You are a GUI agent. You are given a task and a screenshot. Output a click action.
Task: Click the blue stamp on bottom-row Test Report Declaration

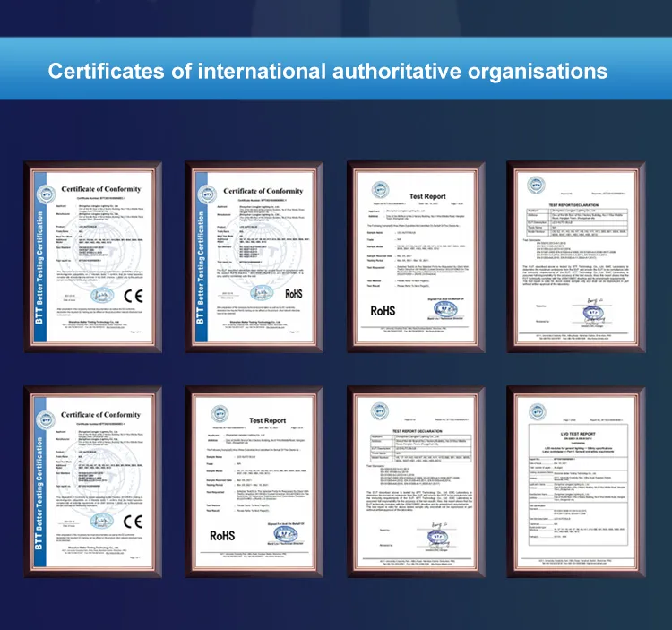pyautogui.click(x=438, y=539)
